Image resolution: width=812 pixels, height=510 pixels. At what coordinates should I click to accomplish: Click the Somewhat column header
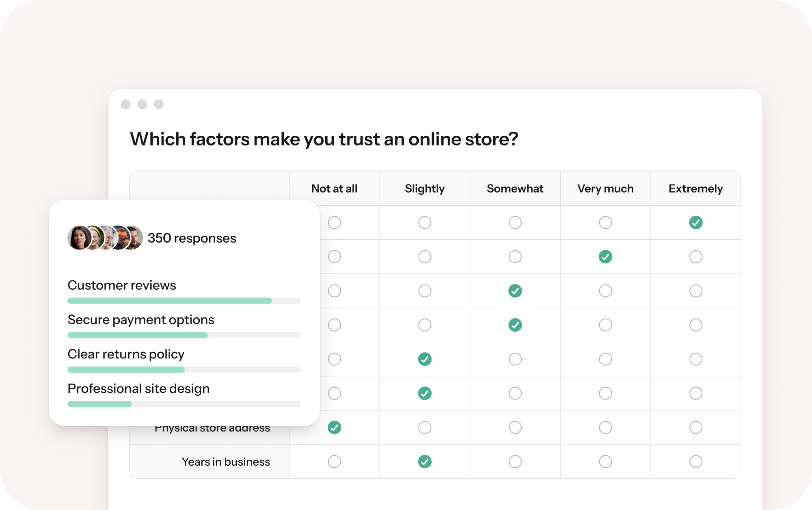point(515,189)
